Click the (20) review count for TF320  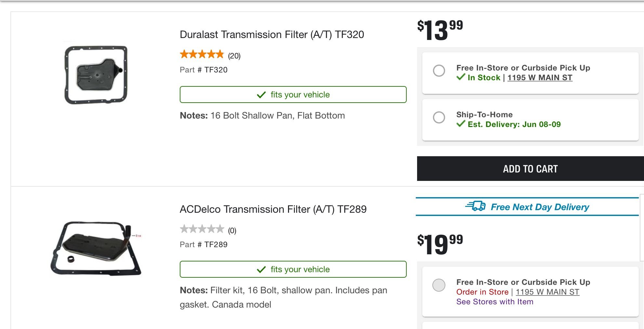click(234, 56)
